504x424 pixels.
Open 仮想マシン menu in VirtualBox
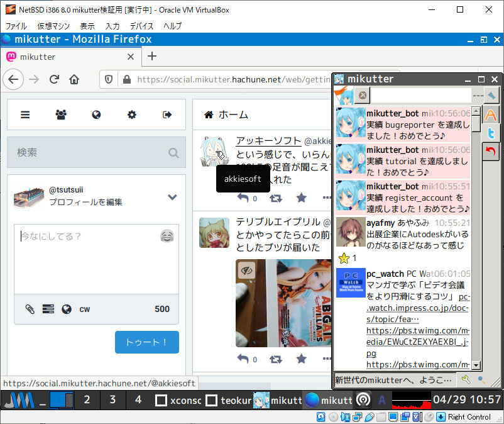point(53,26)
